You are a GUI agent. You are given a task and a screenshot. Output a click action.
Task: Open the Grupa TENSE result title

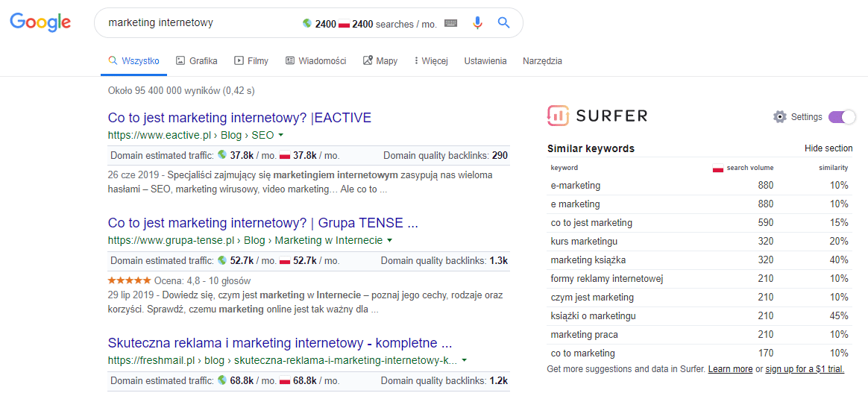tap(263, 223)
